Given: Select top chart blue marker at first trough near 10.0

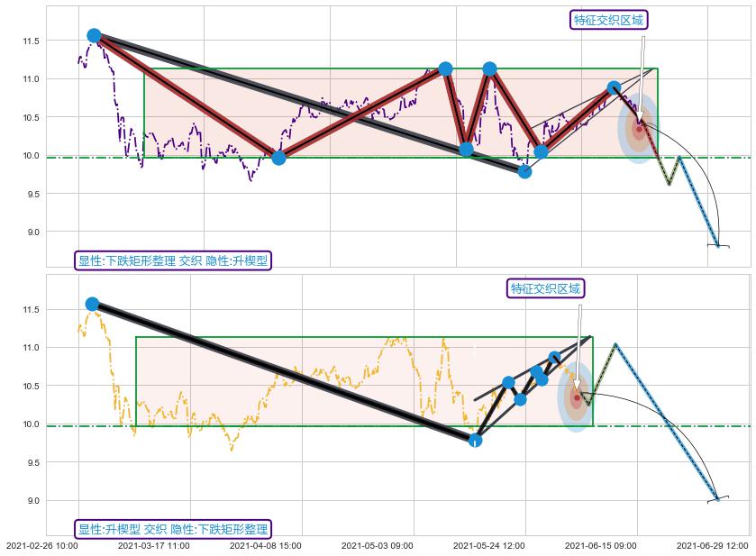Looking at the screenshot, I should pos(278,158).
